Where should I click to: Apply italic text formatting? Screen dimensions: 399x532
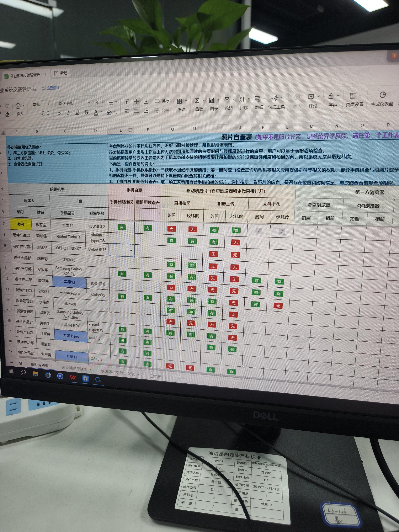tap(68, 113)
